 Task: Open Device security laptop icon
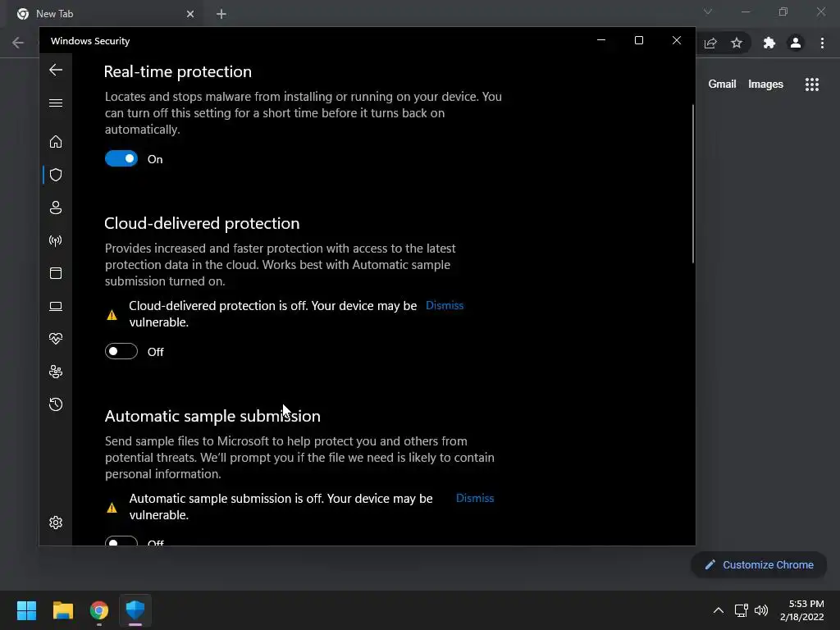click(56, 306)
